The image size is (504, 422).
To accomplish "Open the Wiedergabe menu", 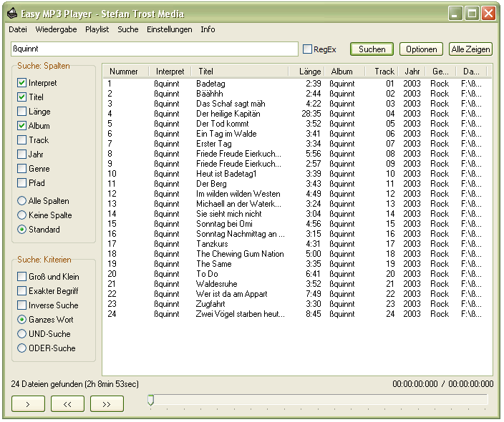I will tap(56, 29).
